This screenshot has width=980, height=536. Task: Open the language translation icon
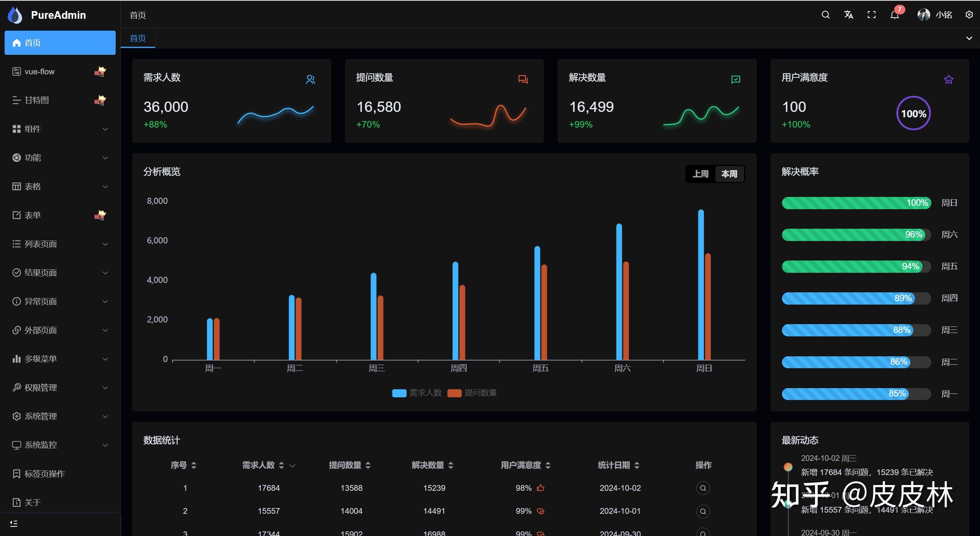pos(848,15)
